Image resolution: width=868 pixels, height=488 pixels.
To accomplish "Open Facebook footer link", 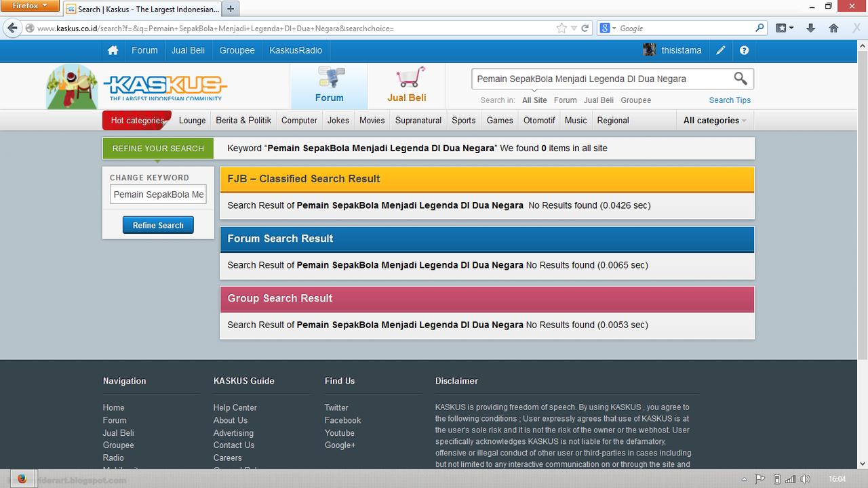I will coord(342,420).
